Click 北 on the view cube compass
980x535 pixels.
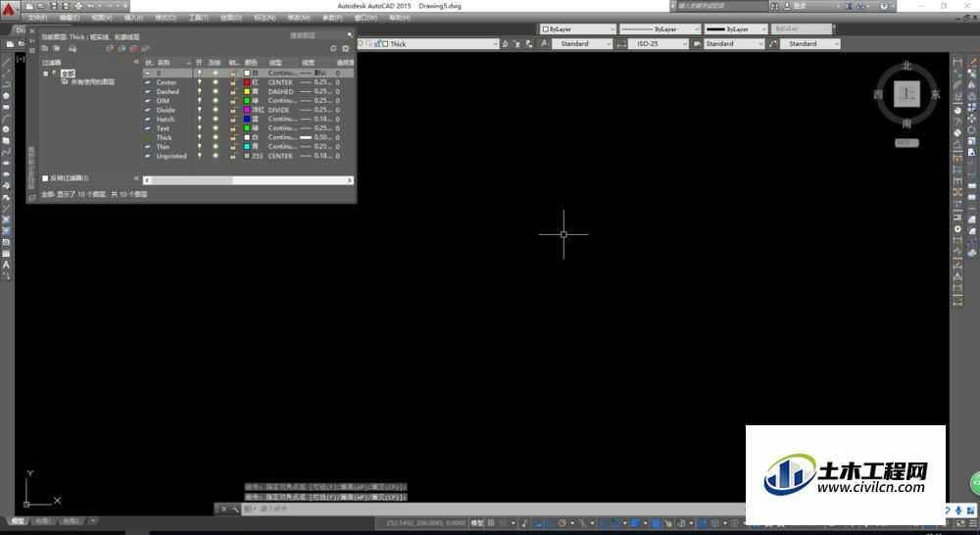click(x=906, y=66)
